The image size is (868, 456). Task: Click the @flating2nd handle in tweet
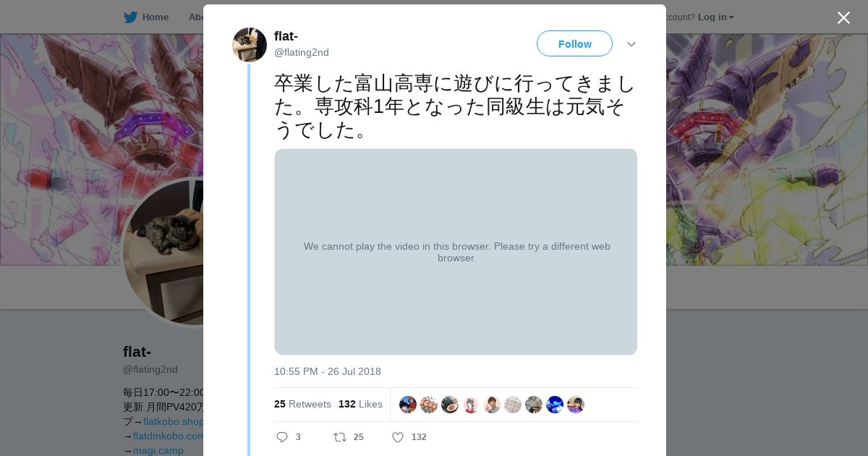302,53
